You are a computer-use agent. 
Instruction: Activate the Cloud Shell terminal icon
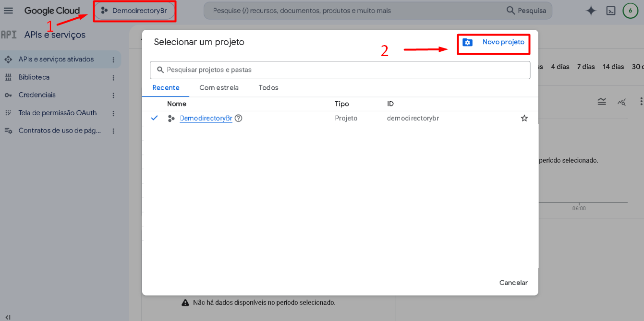tap(611, 11)
